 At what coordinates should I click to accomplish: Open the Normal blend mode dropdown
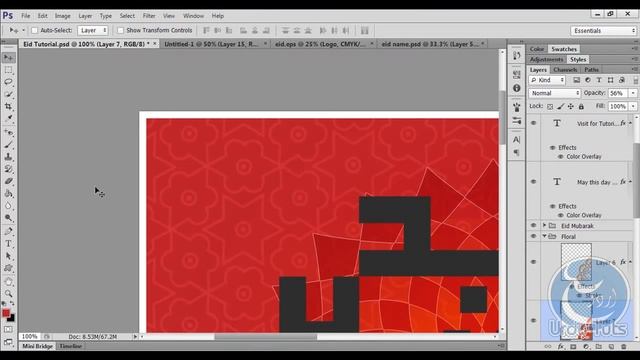[x=554, y=93]
